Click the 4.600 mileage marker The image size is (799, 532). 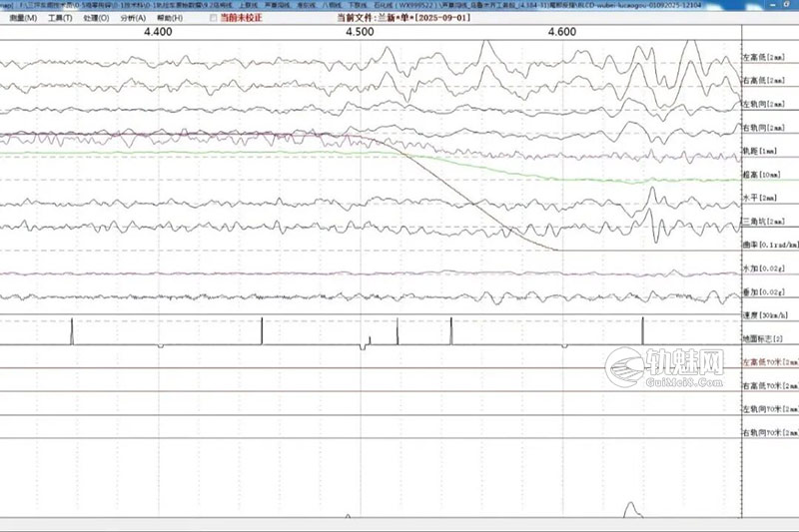(x=561, y=32)
